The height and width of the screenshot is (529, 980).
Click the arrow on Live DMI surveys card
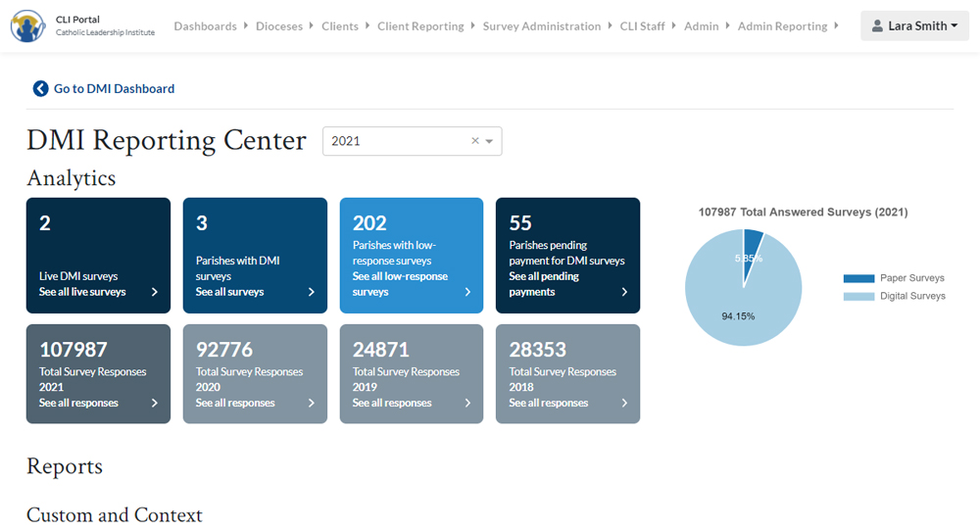click(x=155, y=292)
